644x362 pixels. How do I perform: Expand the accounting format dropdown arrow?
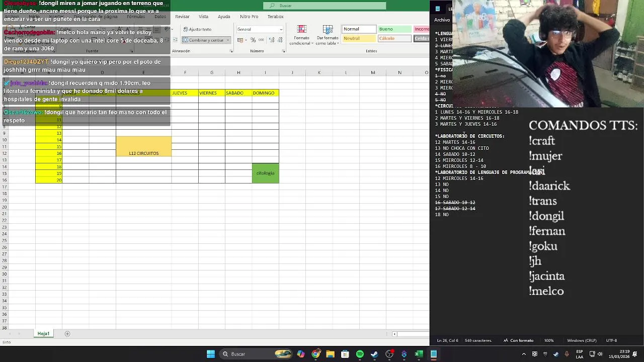(x=246, y=40)
